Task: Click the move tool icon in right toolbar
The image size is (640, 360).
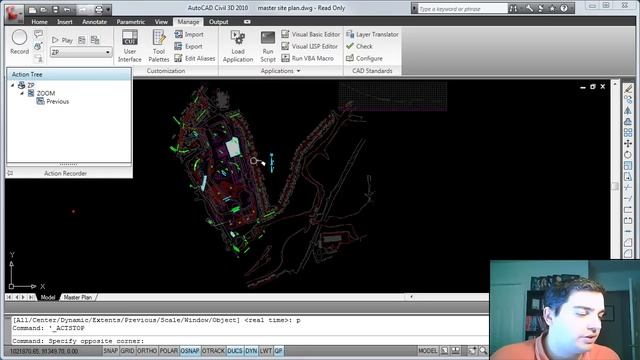Action: (628, 144)
